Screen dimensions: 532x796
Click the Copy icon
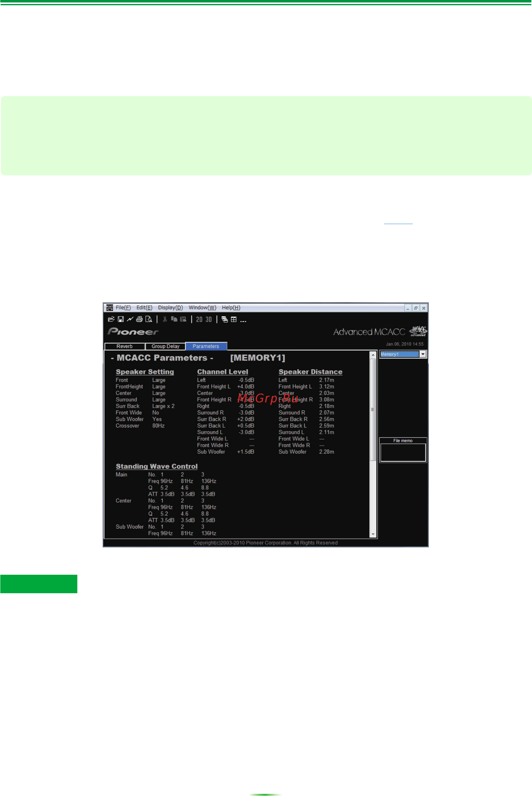pyautogui.click(x=174, y=319)
